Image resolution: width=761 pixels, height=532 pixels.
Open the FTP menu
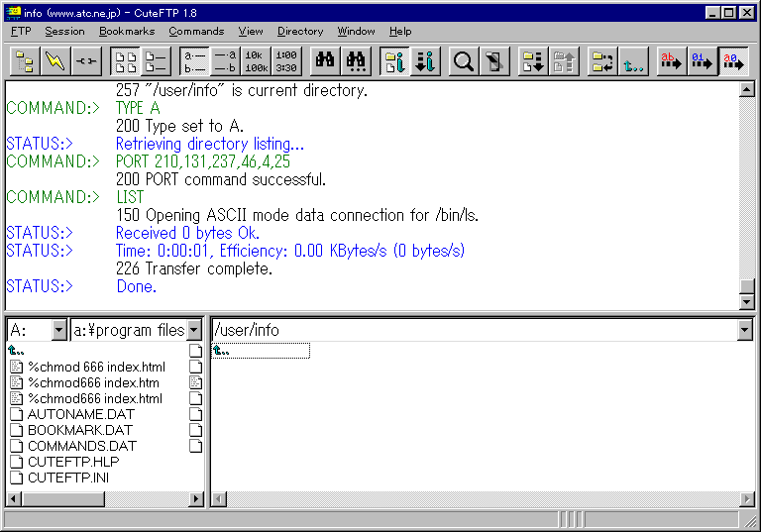[x=21, y=31]
